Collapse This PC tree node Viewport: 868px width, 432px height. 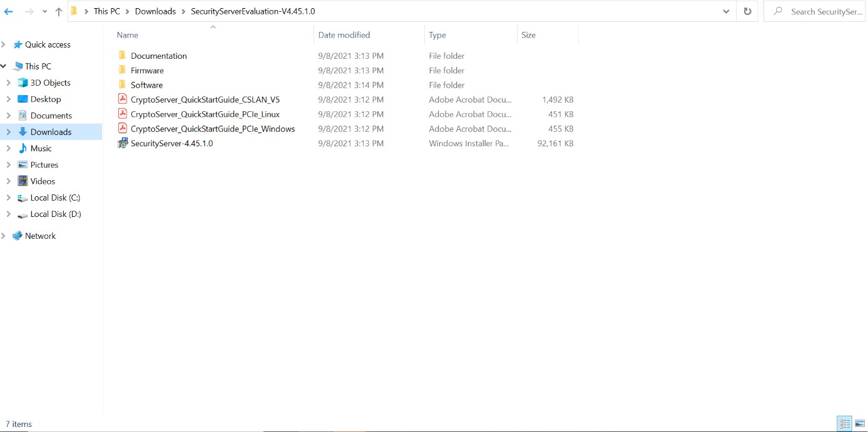(x=4, y=66)
